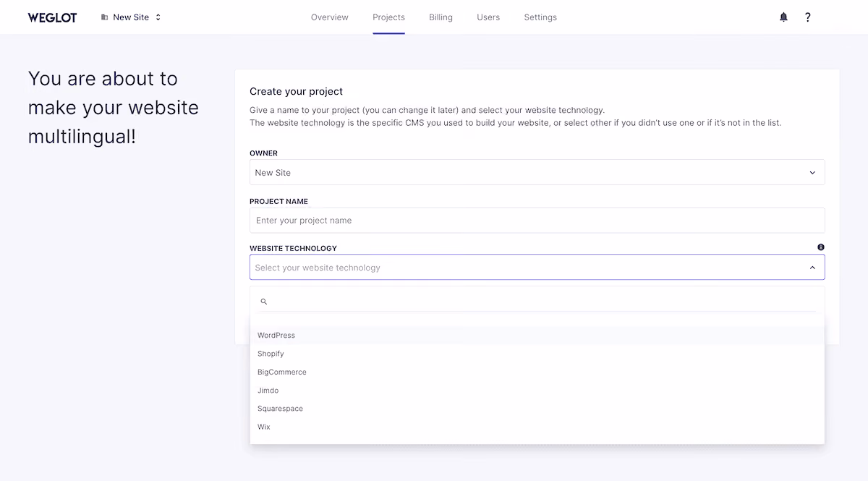The height and width of the screenshot is (481, 868).
Task: Pick Jimdo from the list
Action: (537, 391)
